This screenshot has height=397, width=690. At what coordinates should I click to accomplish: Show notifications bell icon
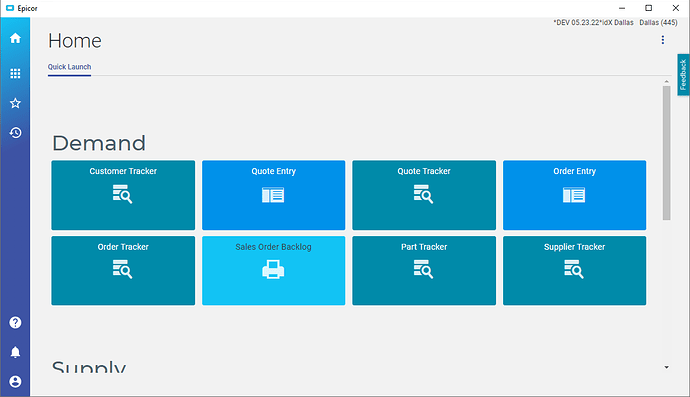(x=15, y=352)
